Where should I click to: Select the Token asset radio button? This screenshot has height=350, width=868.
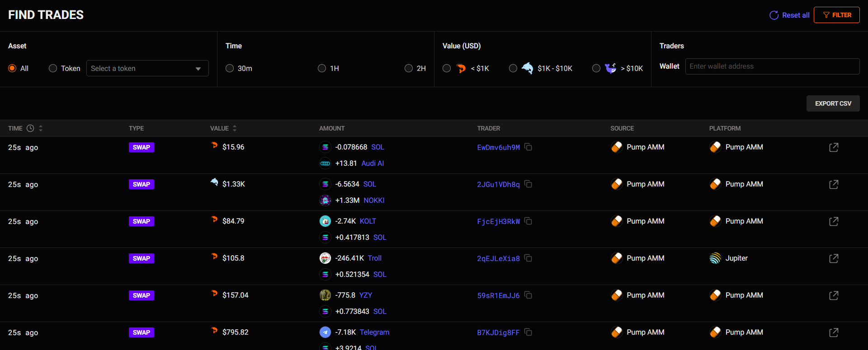coord(53,68)
